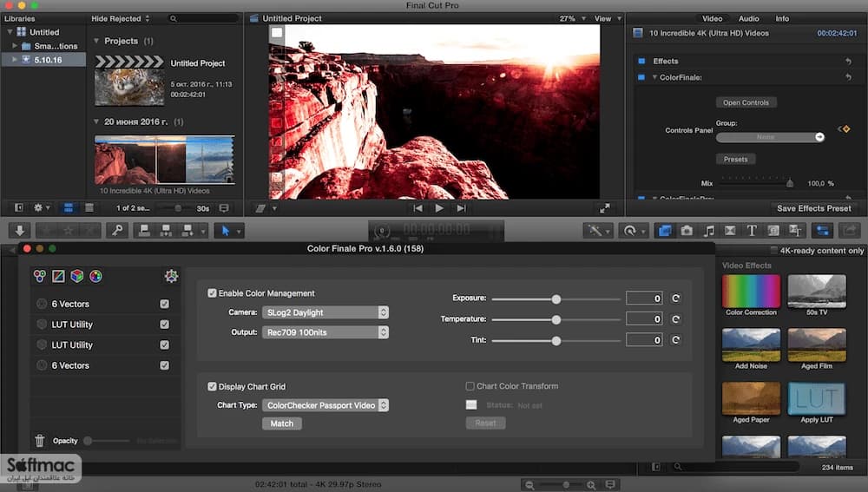Open the Hide Rejected filter menu
868x492 pixels.
coord(120,18)
